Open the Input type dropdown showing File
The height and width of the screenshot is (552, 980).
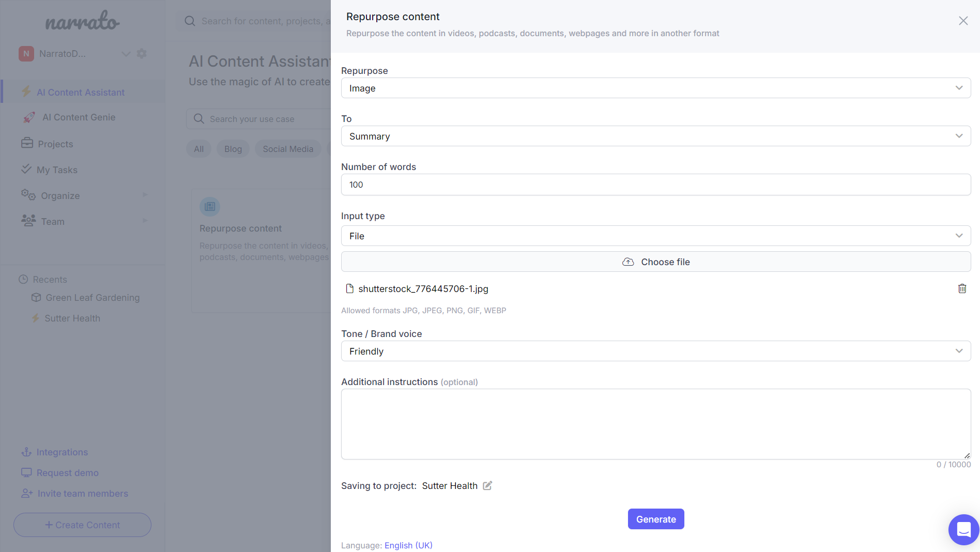656,236
